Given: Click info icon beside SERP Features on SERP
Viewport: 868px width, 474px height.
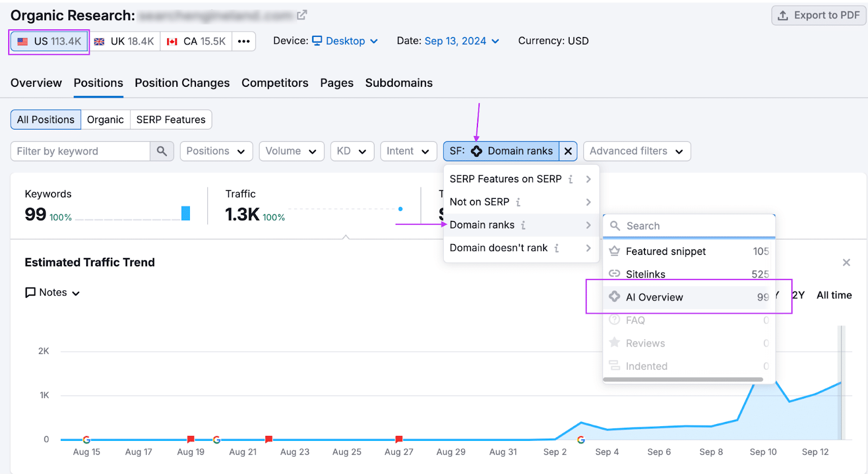Looking at the screenshot, I should (x=571, y=180).
